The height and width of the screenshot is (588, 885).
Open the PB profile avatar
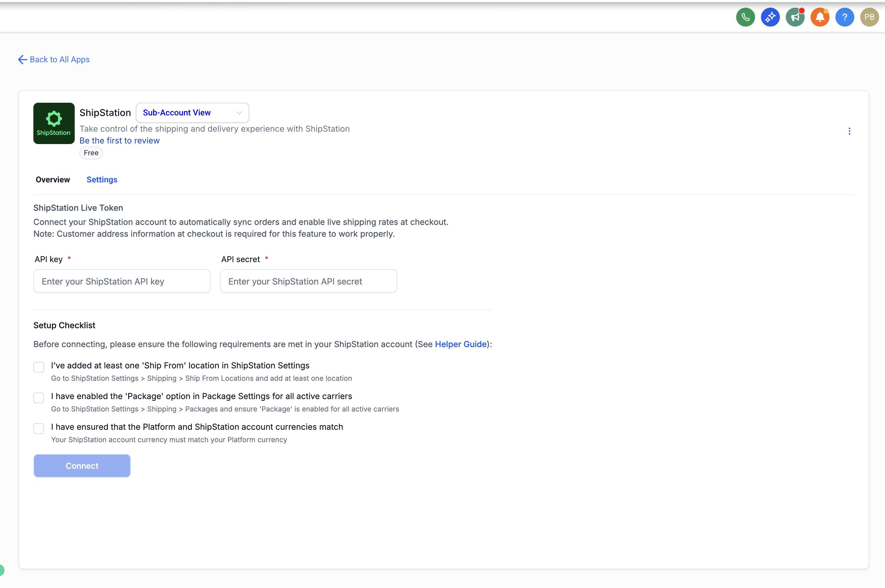click(869, 17)
